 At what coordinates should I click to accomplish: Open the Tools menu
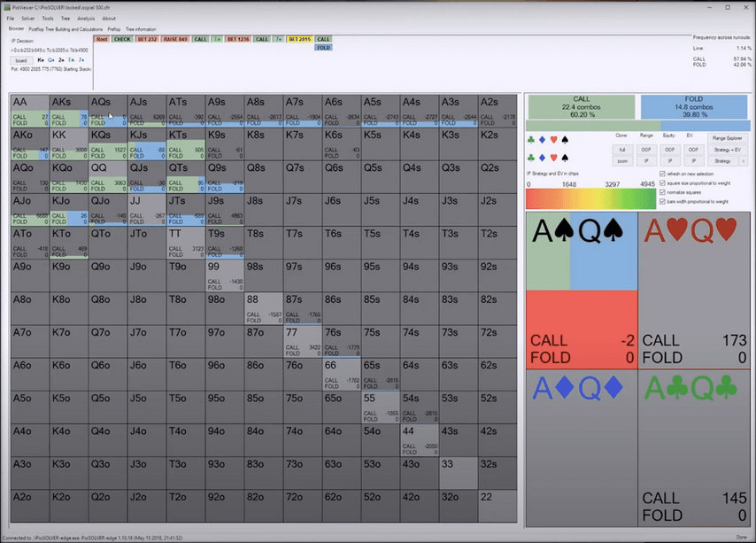[x=48, y=19]
